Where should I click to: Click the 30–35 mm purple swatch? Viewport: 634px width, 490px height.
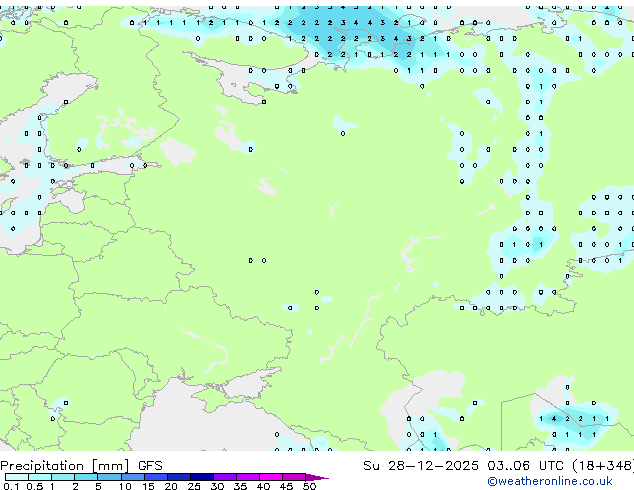click(224, 477)
